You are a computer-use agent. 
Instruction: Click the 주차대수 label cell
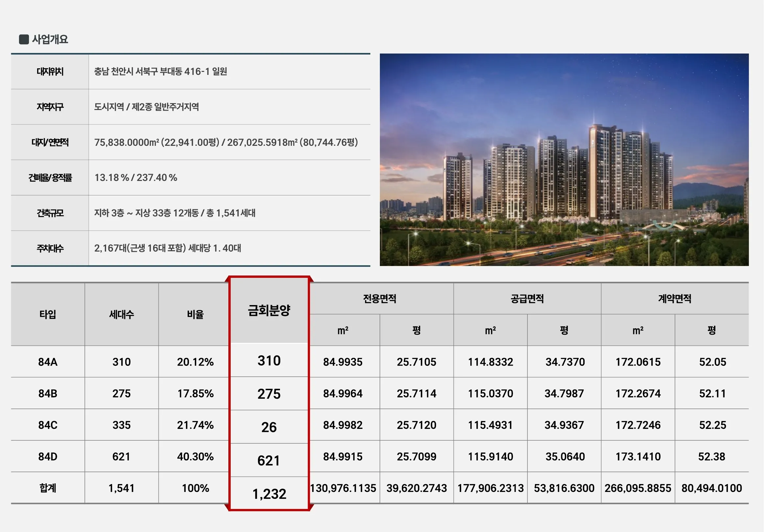[x=50, y=248]
